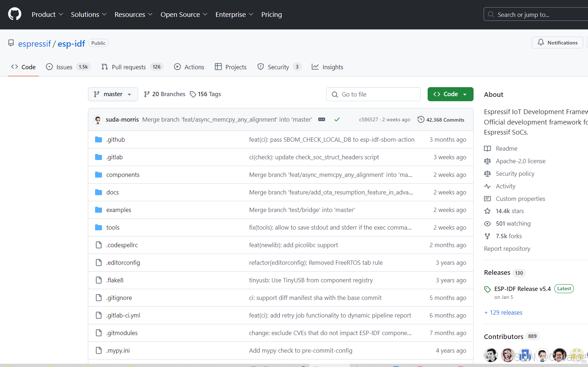View the 42,368 Commits history
588x367 pixels.
click(441, 119)
